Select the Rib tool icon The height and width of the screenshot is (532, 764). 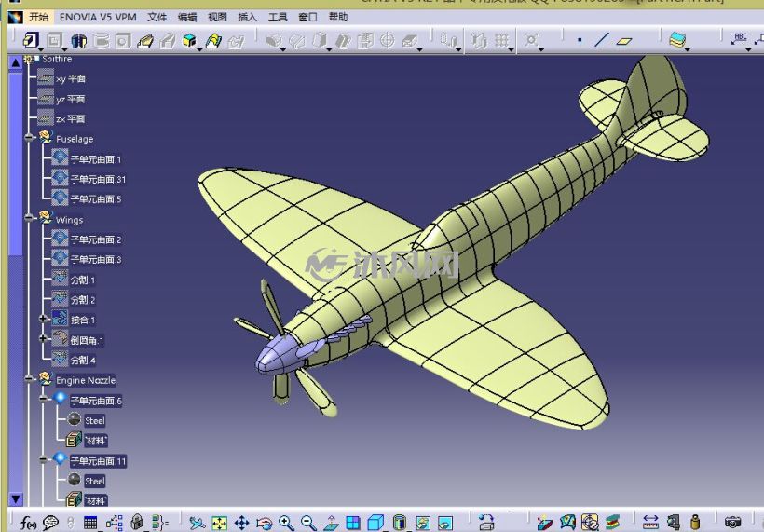(x=145, y=40)
